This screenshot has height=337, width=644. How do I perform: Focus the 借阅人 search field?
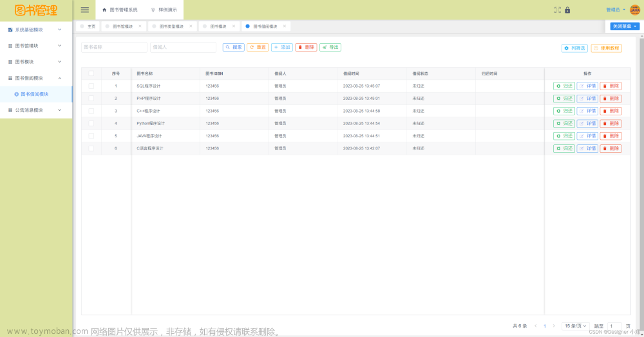(183, 47)
